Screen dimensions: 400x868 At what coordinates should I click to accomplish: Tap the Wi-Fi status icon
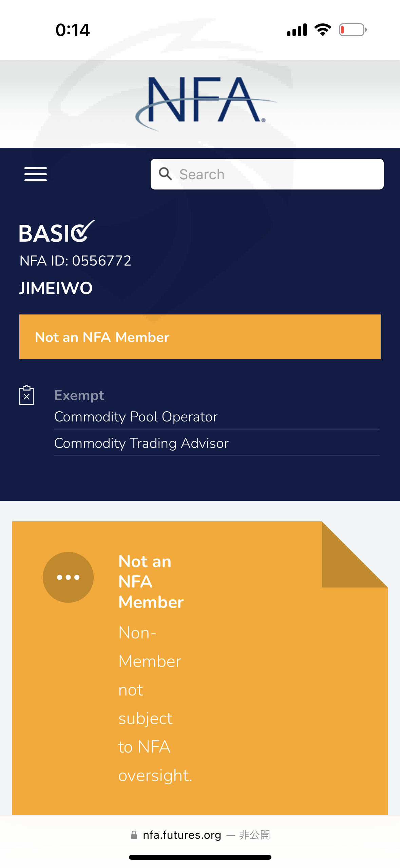[x=323, y=30]
